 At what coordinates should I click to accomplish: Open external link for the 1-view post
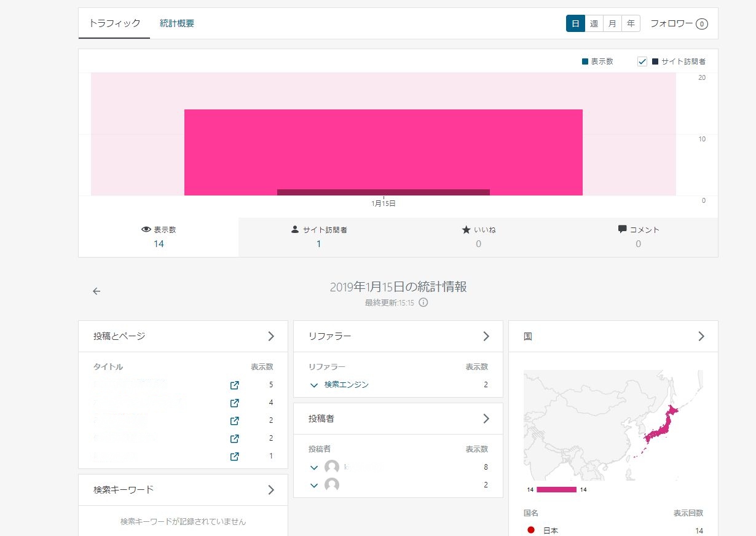234,457
